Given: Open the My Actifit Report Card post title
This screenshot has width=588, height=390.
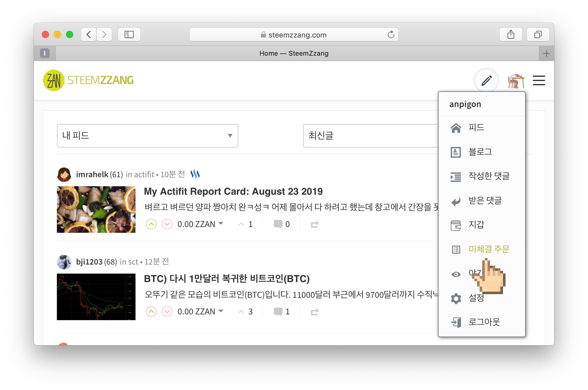Looking at the screenshot, I should click(233, 191).
